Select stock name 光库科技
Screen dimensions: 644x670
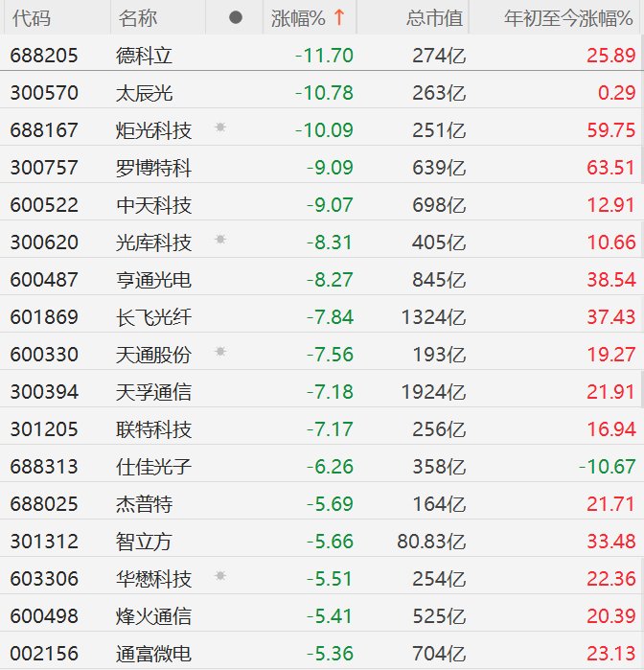(x=153, y=243)
